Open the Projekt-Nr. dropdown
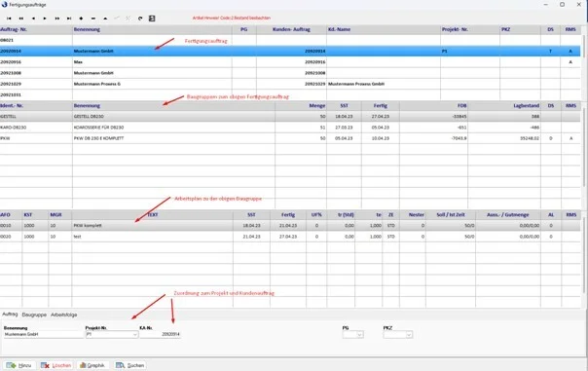The width and height of the screenshot is (588, 371). pos(134,334)
